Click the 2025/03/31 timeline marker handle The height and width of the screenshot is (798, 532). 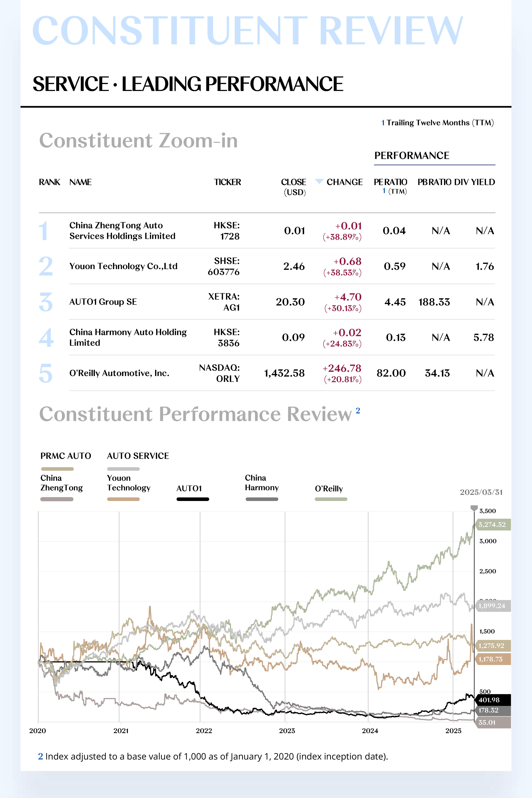tap(474, 508)
